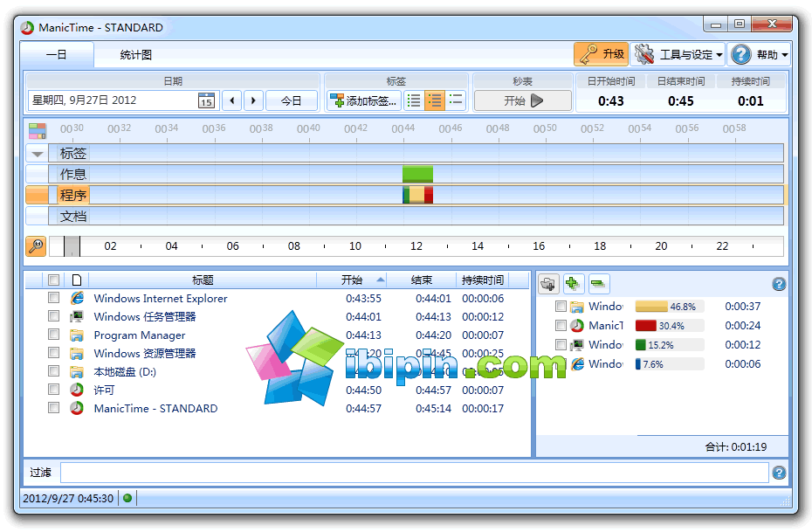The height and width of the screenshot is (532, 812).
Task: Open the 工具与设定 dropdown menu
Action: click(x=678, y=54)
